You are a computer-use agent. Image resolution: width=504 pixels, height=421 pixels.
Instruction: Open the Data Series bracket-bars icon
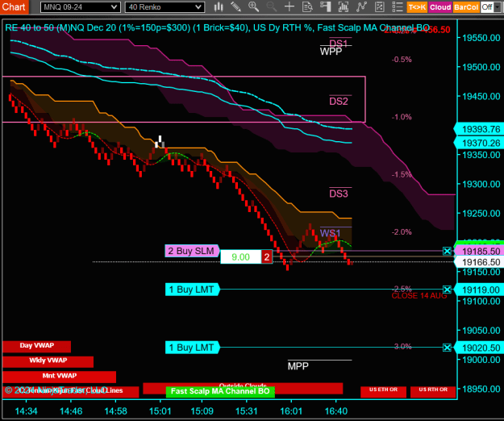point(344,6)
